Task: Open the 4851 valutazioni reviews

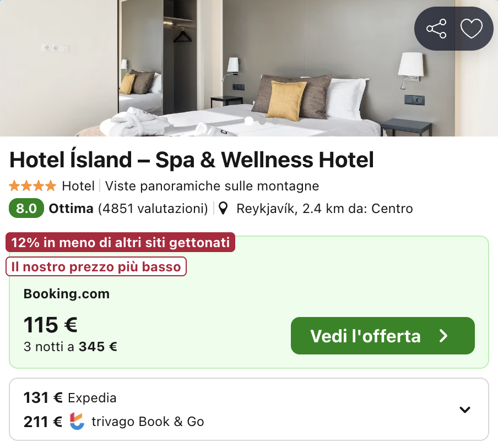Action: coord(153,209)
